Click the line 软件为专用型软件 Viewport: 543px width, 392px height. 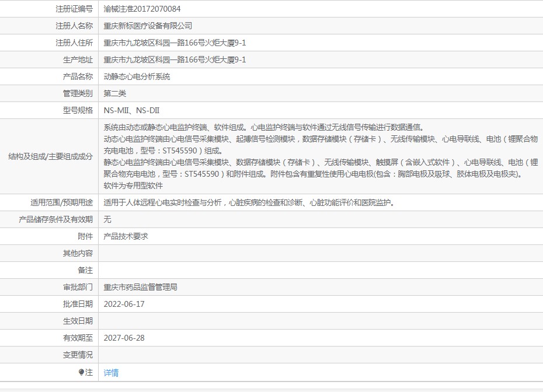pyautogui.click(x=133, y=186)
